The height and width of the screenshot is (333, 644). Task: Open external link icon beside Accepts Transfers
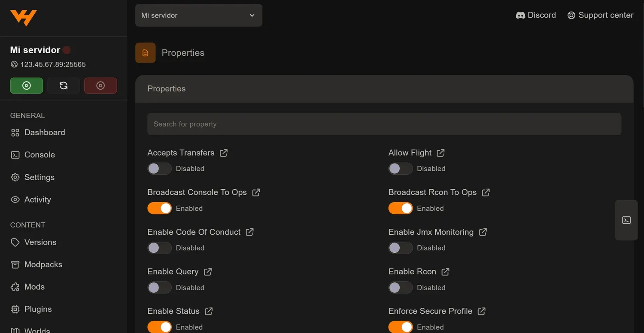(x=224, y=153)
